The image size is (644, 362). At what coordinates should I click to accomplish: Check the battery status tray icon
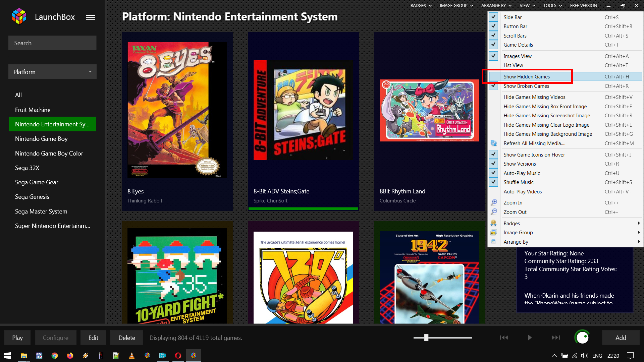pos(565,356)
